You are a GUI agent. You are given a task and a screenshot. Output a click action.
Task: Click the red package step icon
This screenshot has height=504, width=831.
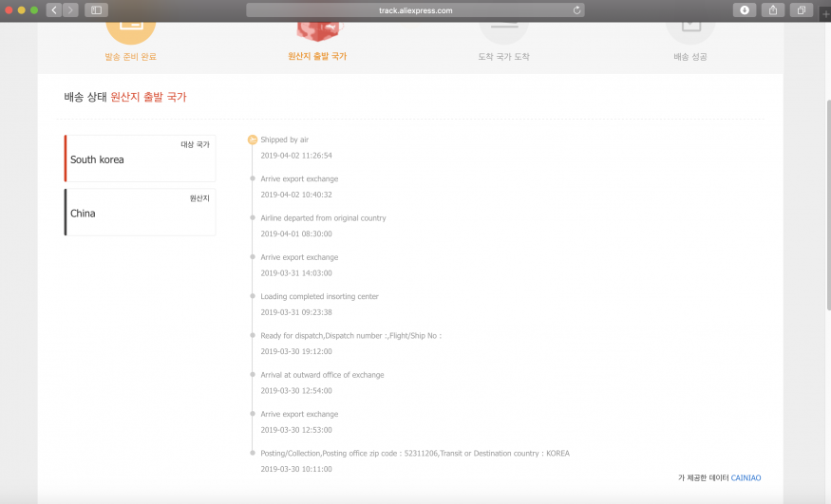[x=318, y=30]
